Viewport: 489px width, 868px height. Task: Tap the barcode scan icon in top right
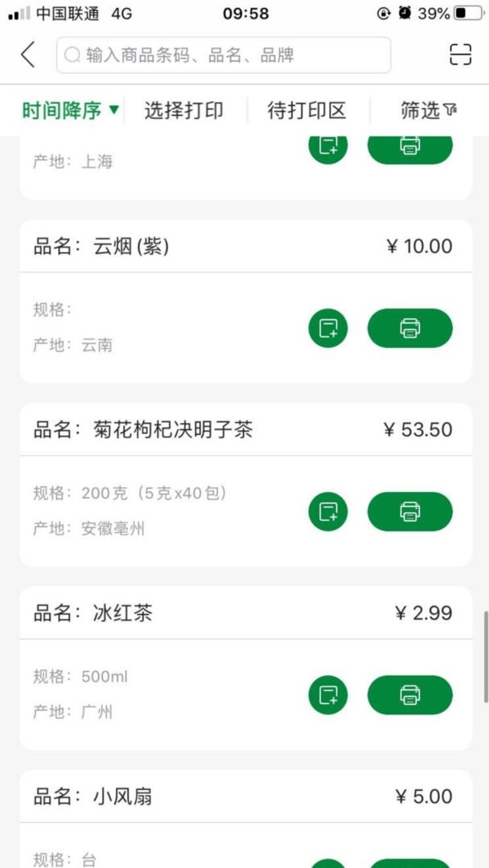[459, 55]
